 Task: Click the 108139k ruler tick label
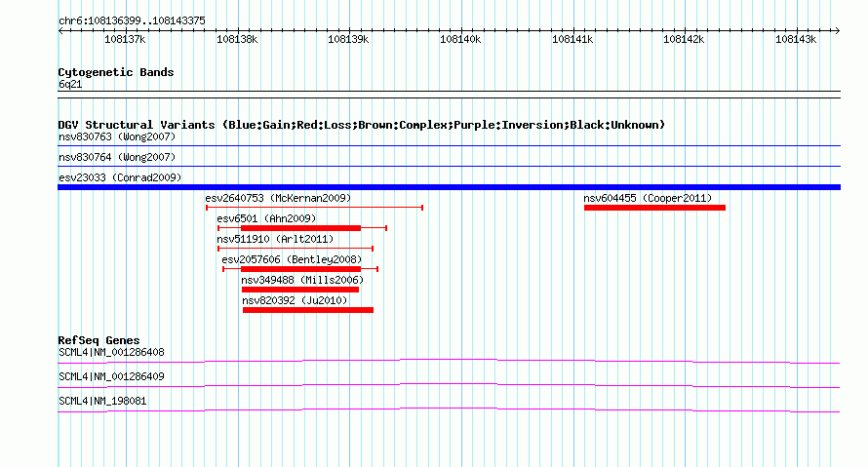(x=348, y=39)
